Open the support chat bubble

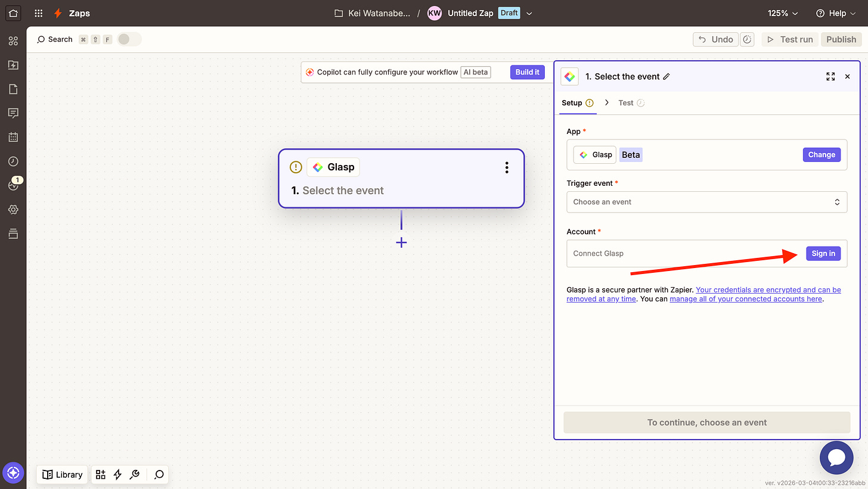[x=837, y=457]
